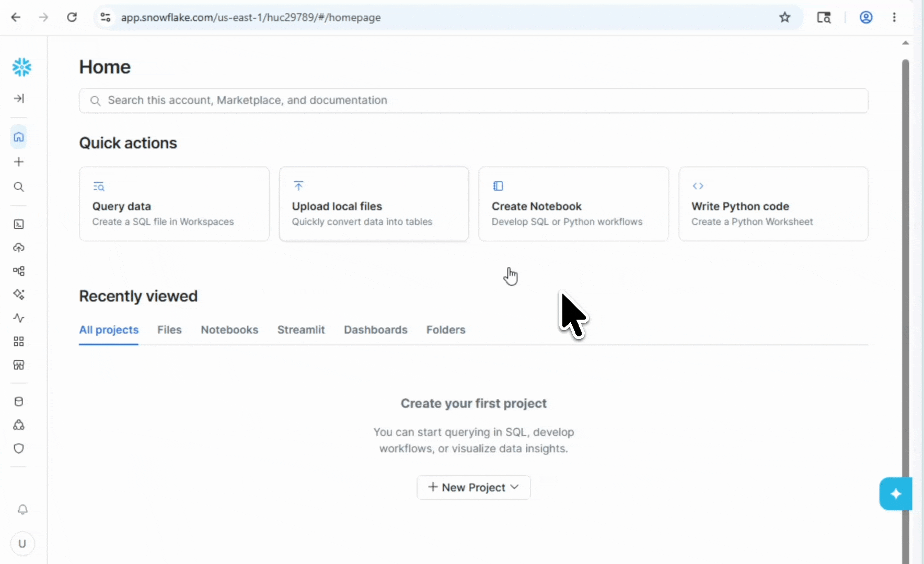Viewport: 924px width, 564px height.
Task: Switch to the Streamlit tab
Action: pyautogui.click(x=301, y=330)
